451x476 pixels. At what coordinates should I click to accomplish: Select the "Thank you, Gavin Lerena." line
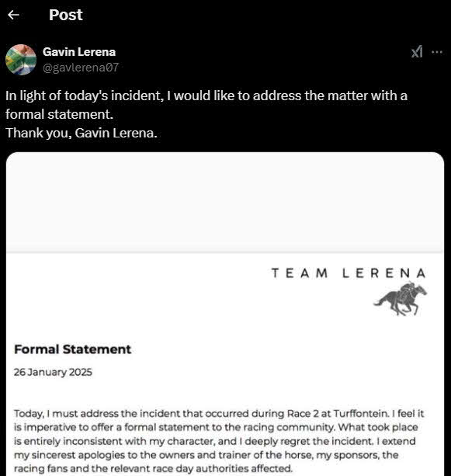(82, 133)
